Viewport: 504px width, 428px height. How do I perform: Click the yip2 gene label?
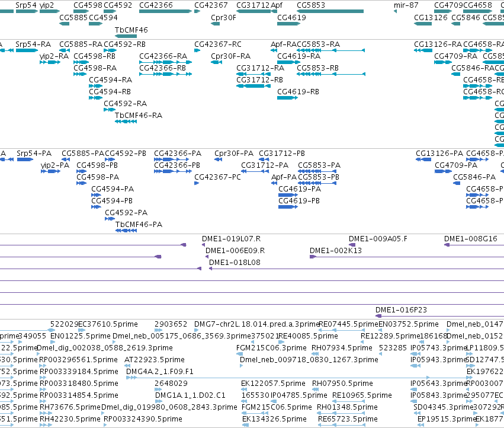[47, 5]
